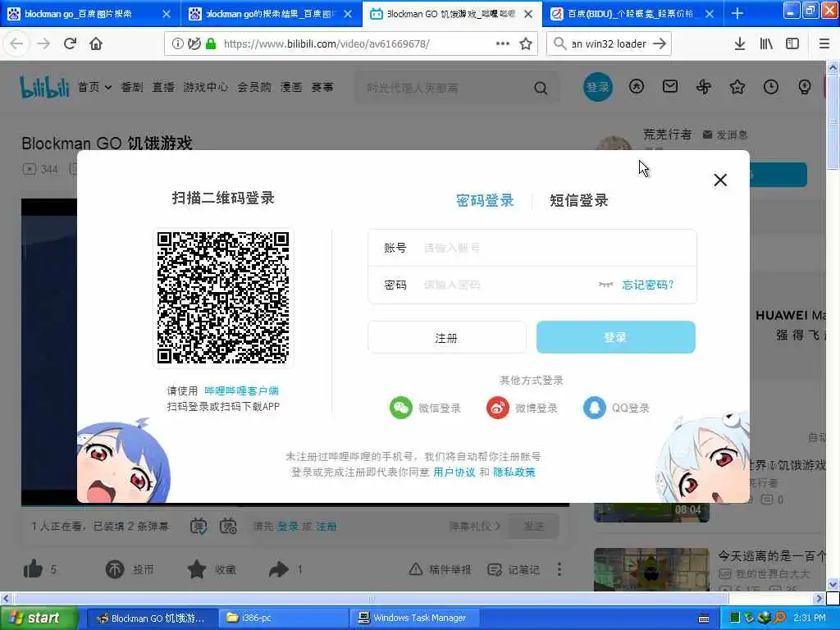Open a new browser tab
The height and width of the screenshot is (630, 840).
click(737, 13)
